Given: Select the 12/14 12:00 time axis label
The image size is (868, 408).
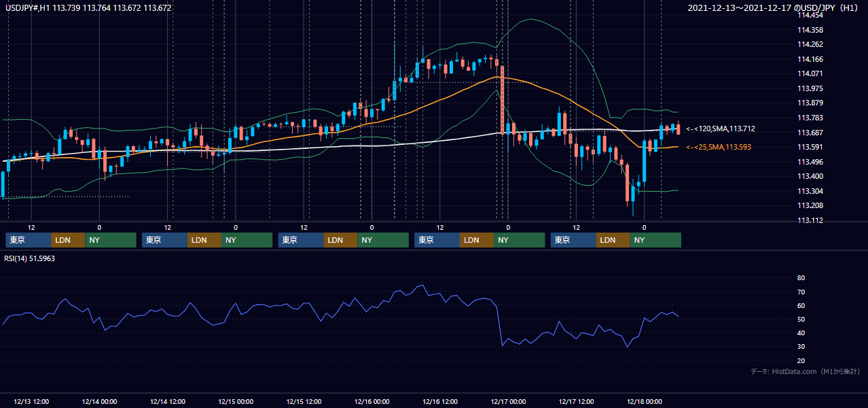Looking at the screenshot, I should (x=168, y=401).
